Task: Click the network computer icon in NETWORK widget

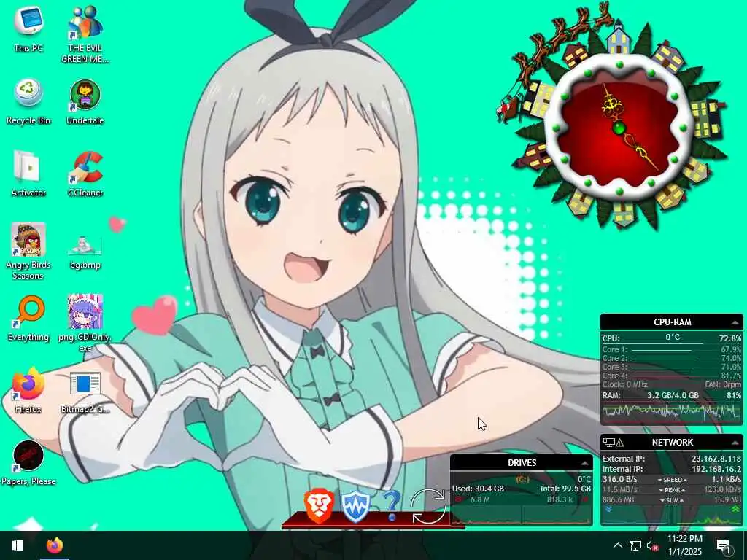Action: tap(609, 443)
